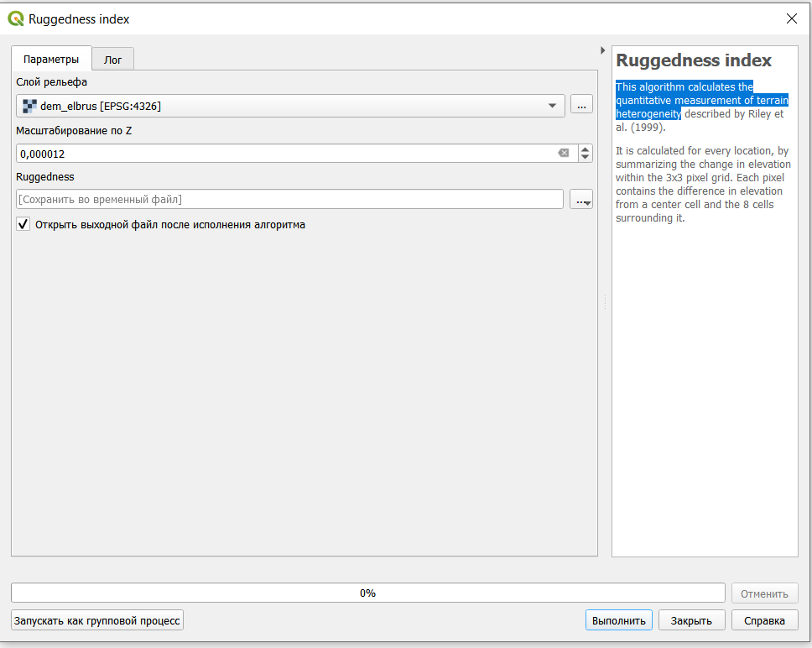Increase Z scaling with the up arrow
The height and width of the screenshot is (648, 812).
585,149
